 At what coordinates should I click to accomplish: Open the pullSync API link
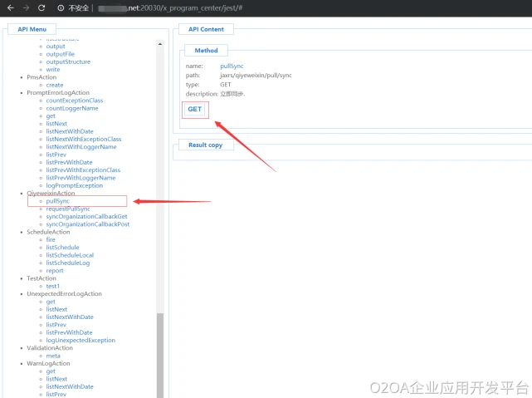57,201
